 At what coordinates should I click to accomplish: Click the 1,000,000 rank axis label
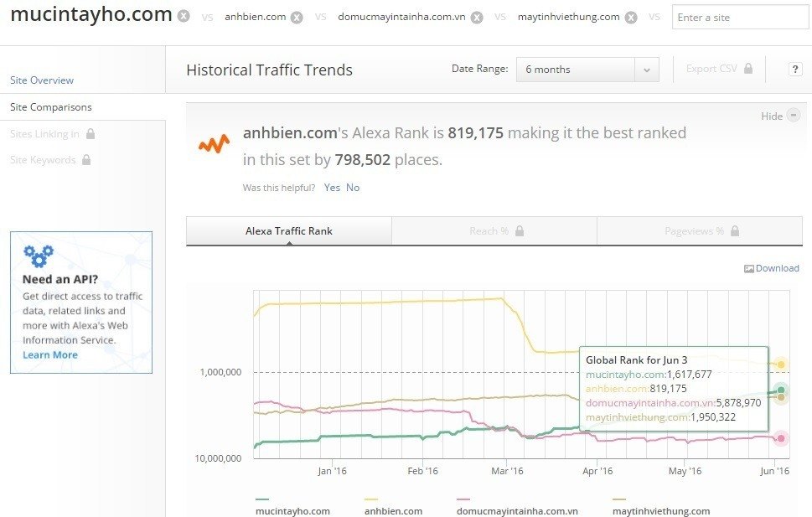click(x=220, y=372)
